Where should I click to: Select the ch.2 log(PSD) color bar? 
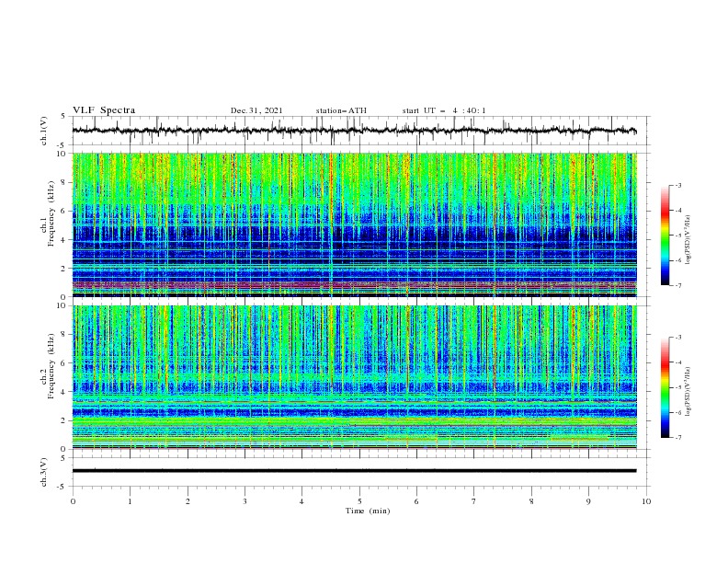(665, 387)
